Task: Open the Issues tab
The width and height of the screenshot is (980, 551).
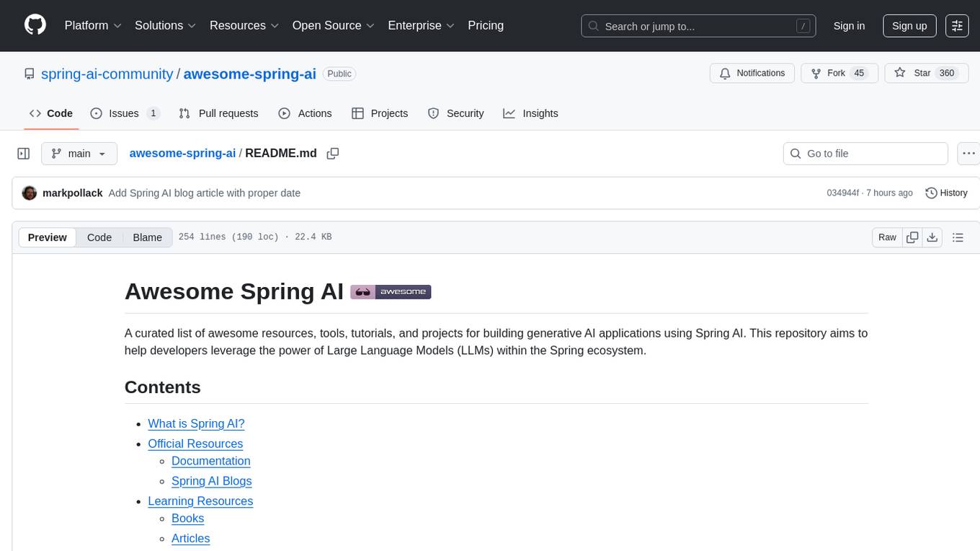Action: 125,113
